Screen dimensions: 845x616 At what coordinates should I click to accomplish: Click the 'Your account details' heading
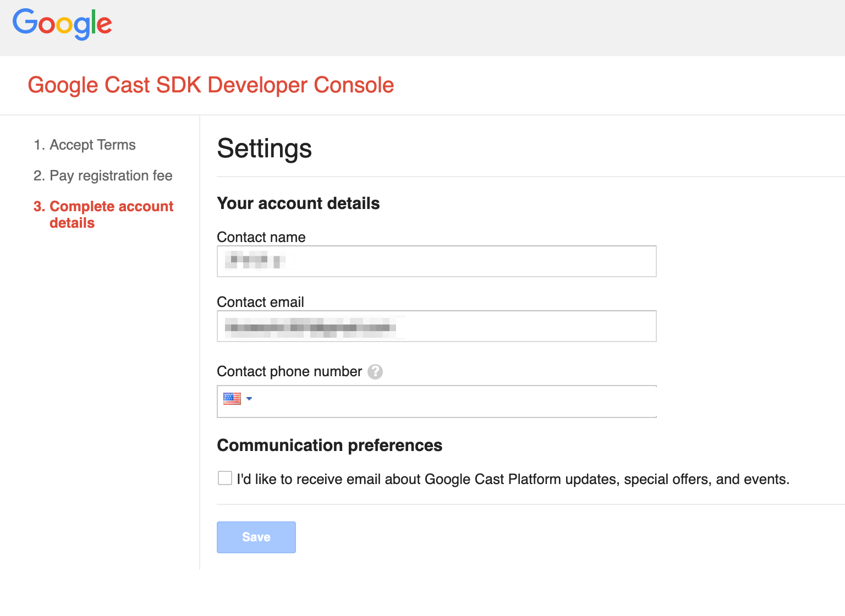tap(298, 204)
